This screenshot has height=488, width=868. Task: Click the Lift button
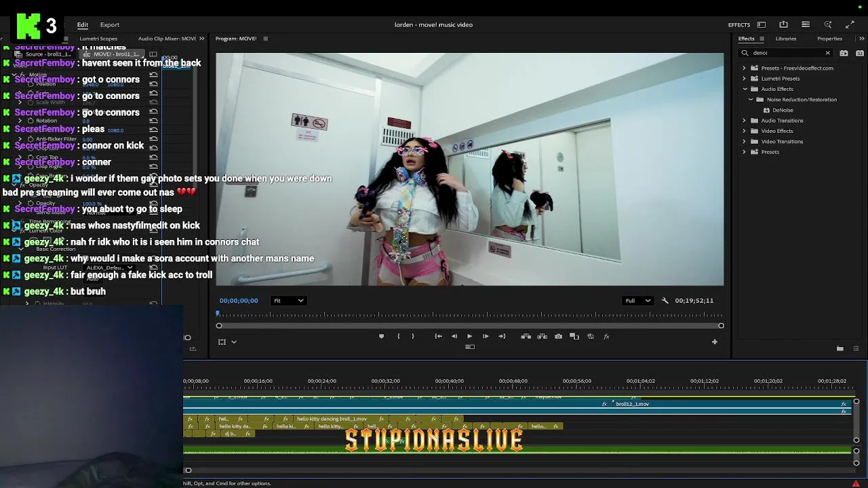click(526, 336)
